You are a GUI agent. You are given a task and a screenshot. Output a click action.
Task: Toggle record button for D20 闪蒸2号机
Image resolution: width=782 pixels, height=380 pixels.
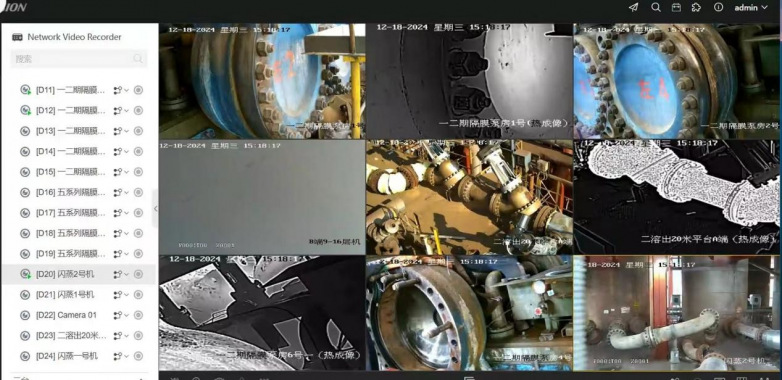coord(139,274)
